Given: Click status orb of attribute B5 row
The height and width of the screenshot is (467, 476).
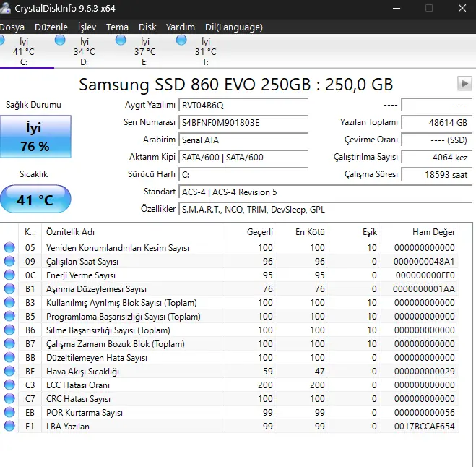Looking at the screenshot, I should pyautogui.click(x=9, y=316).
